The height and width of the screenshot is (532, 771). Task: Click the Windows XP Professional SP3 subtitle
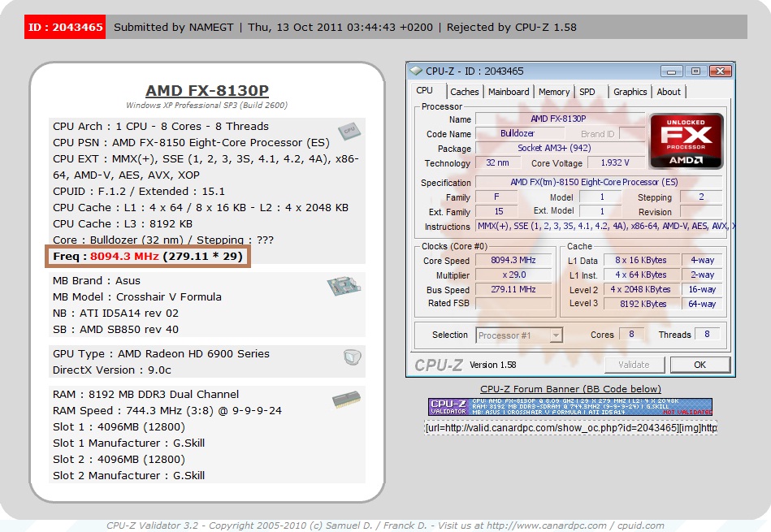(206, 106)
